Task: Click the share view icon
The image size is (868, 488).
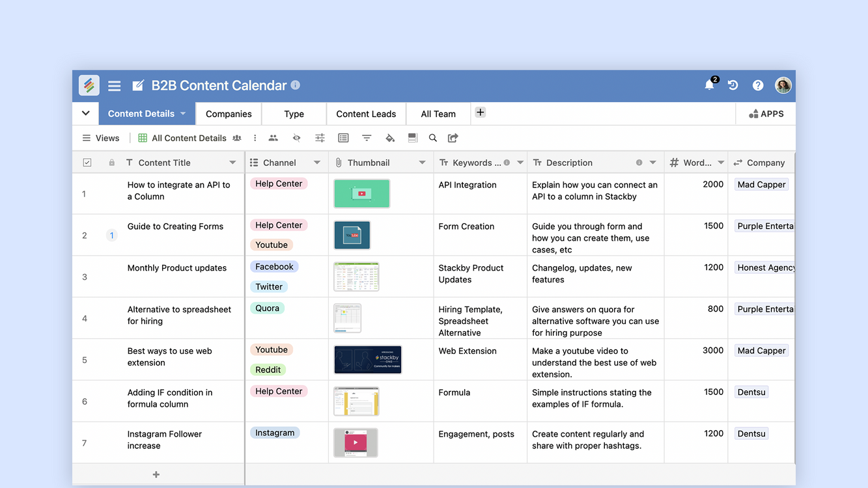Action: point(453,138)
